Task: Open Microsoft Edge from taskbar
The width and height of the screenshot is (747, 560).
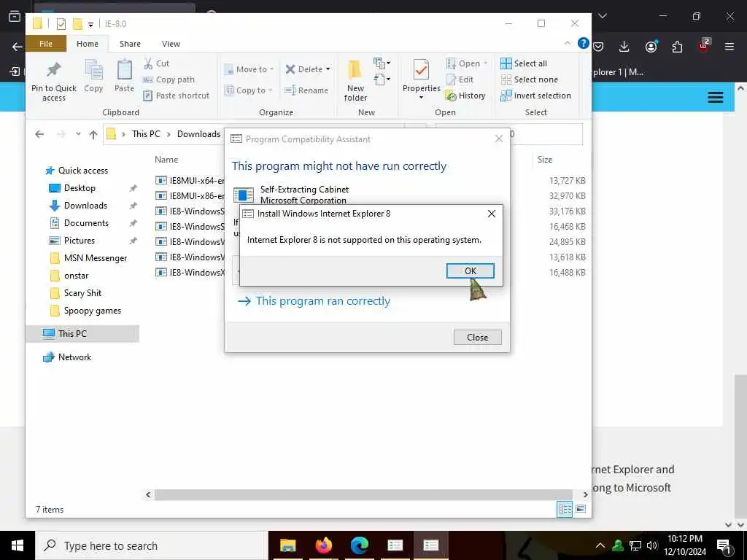Action: [360, 545]
